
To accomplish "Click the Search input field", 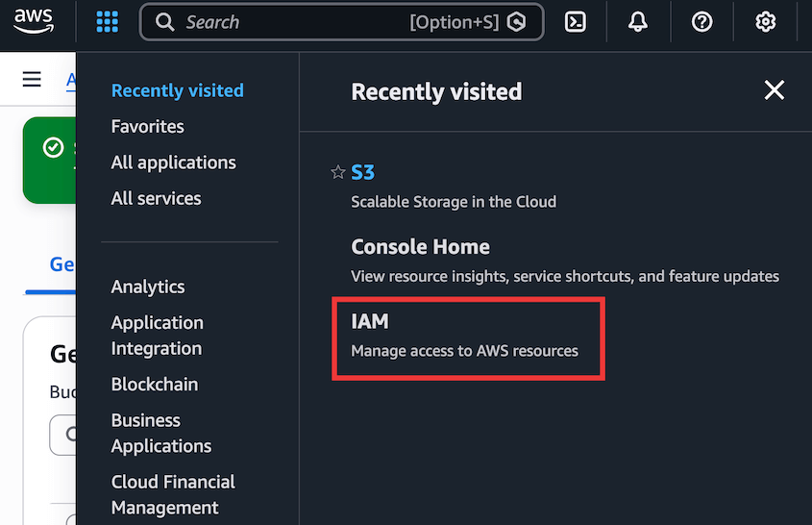I will [x=342, y=22].
